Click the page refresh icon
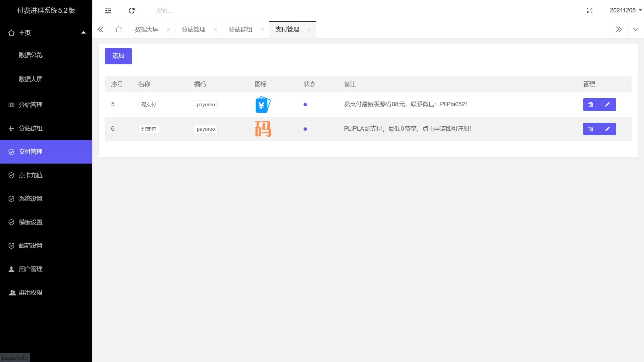The image size is (644, 362). pyautogui.click(x=131, y=10)
